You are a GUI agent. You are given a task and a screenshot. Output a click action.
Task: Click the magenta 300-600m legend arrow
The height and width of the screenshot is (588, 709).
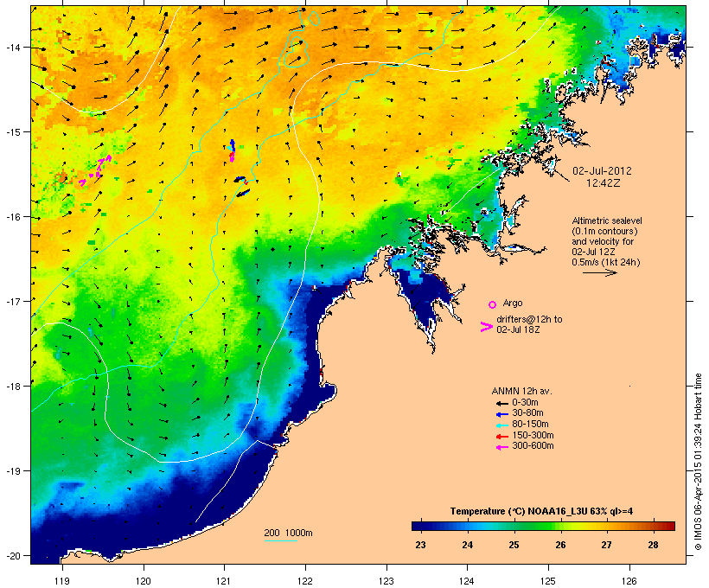tap(501, 447)
